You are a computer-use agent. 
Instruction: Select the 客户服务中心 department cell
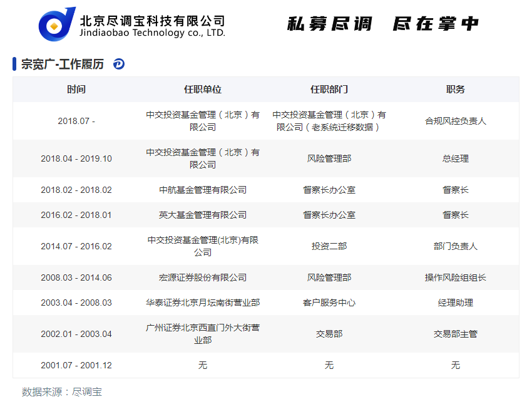[x=329, y=303]
